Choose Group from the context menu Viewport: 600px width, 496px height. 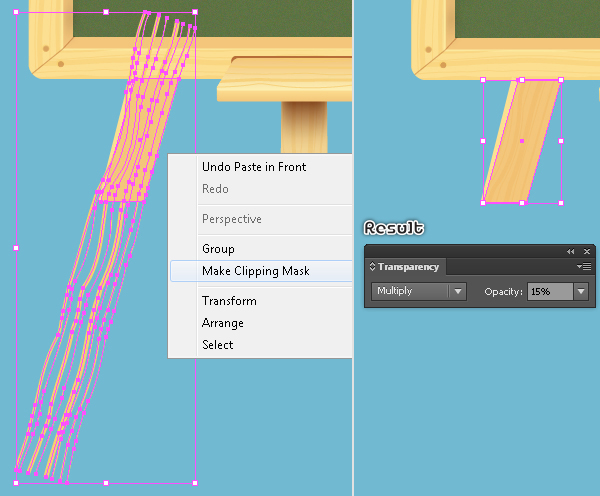(x=218, y=249)
